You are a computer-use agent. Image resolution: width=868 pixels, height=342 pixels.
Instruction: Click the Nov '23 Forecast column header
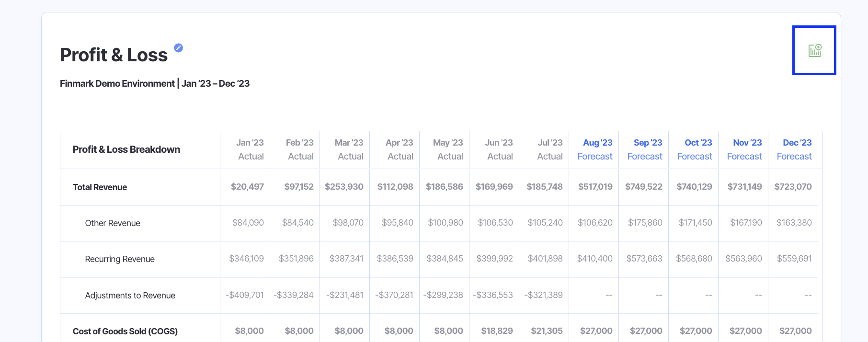coord(744,149)
